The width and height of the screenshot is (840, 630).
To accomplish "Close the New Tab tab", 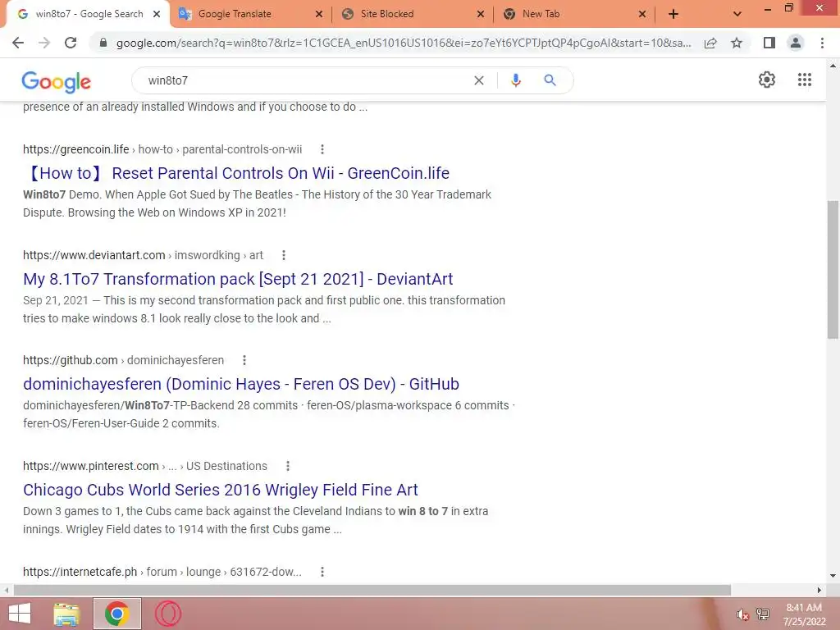I will pos(642,14).
